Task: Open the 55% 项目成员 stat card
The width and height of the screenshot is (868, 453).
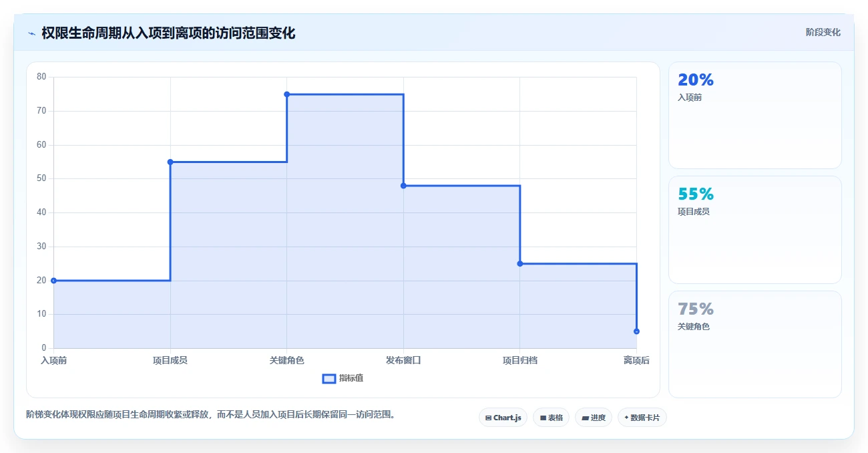Action: point(754,230)
